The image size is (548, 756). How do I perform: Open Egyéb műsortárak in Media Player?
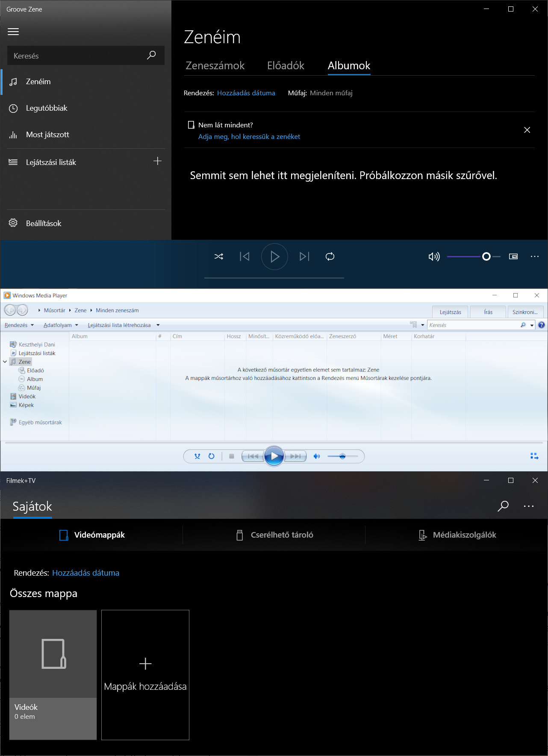36,422
